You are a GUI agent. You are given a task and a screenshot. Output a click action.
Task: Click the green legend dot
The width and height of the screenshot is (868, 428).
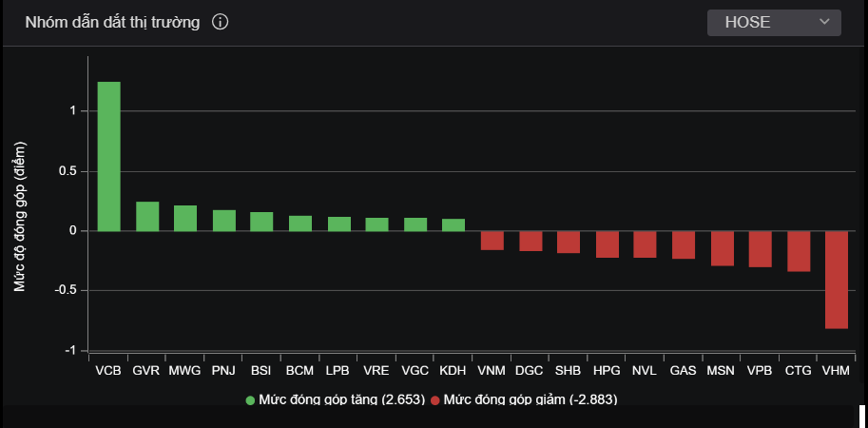pyautogui.click(x=251, y=400)
